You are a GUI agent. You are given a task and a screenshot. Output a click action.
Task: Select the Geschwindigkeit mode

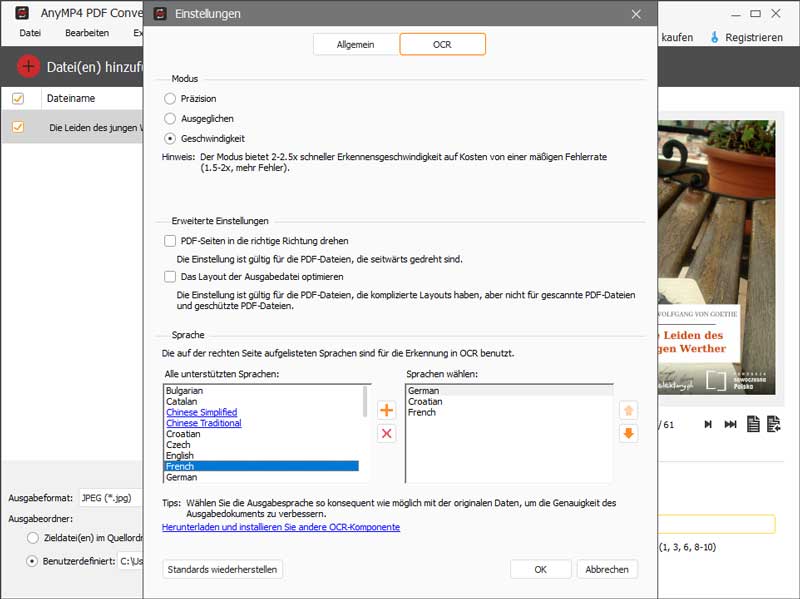tap(170, 138)
